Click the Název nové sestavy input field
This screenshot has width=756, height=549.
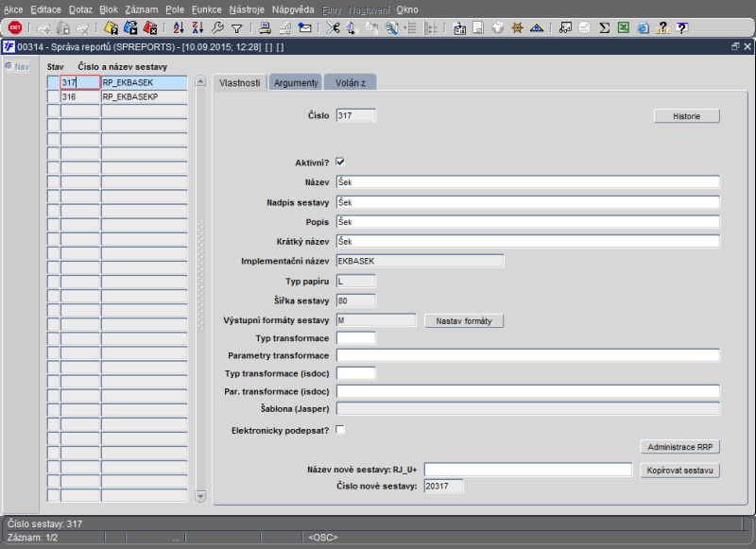tap(528, 470)
